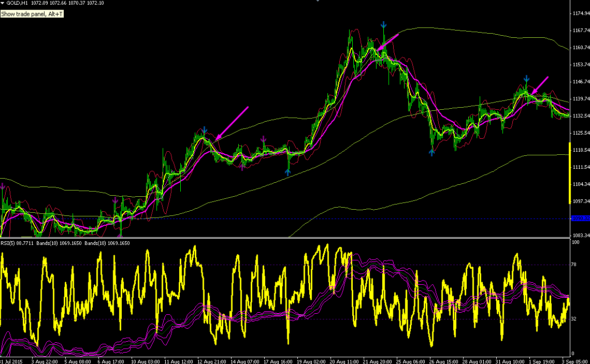
Task: Click the 78 level on RSI scale
Action: (x=574, y=265)
